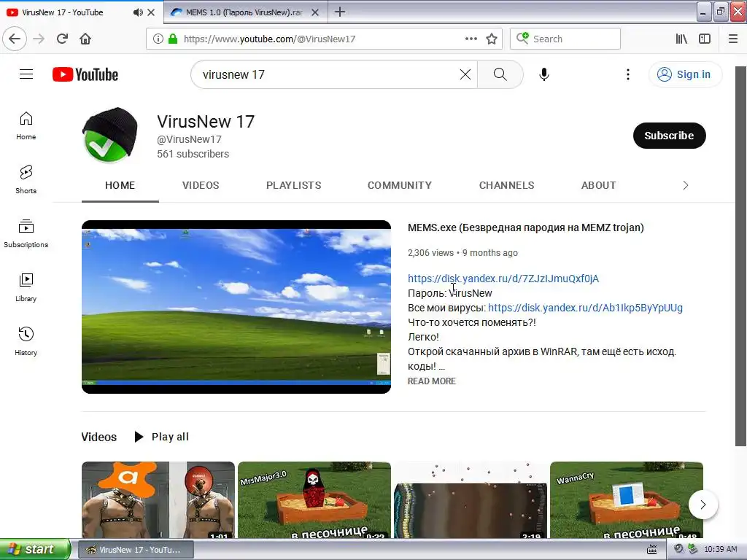Viewport: 747px width, 560px height.
Task: Mute the VirusNew 17 tab audio icon
Action: tap(138, 12)
